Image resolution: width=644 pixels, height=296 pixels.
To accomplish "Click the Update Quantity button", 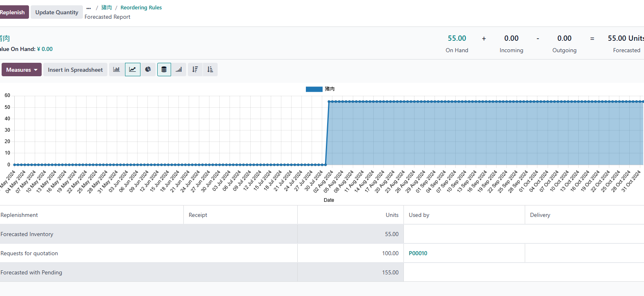I will tap(57, 12).
